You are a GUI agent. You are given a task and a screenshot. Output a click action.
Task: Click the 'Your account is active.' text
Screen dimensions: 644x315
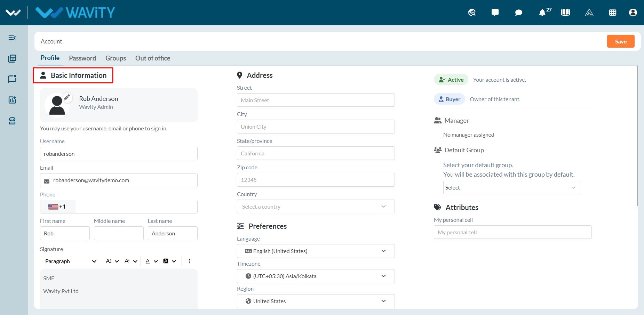point(500,80)
